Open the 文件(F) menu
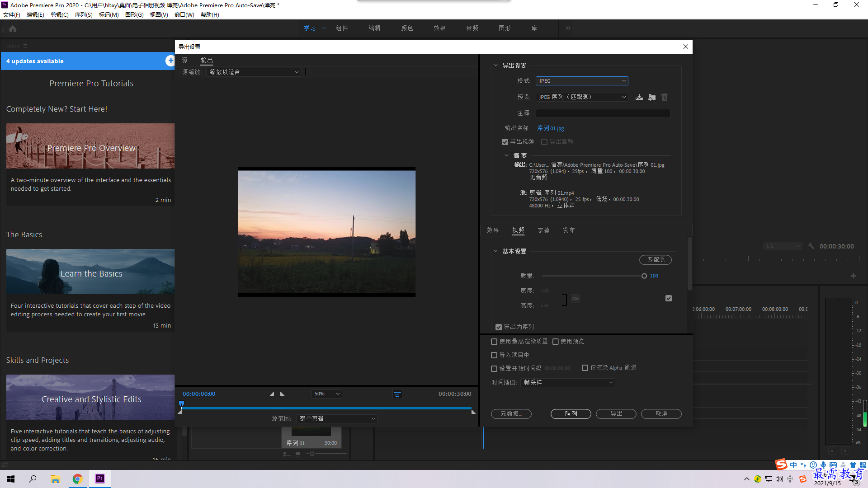Viewport: 868px width, 488px height. click(x=12, y=15)
